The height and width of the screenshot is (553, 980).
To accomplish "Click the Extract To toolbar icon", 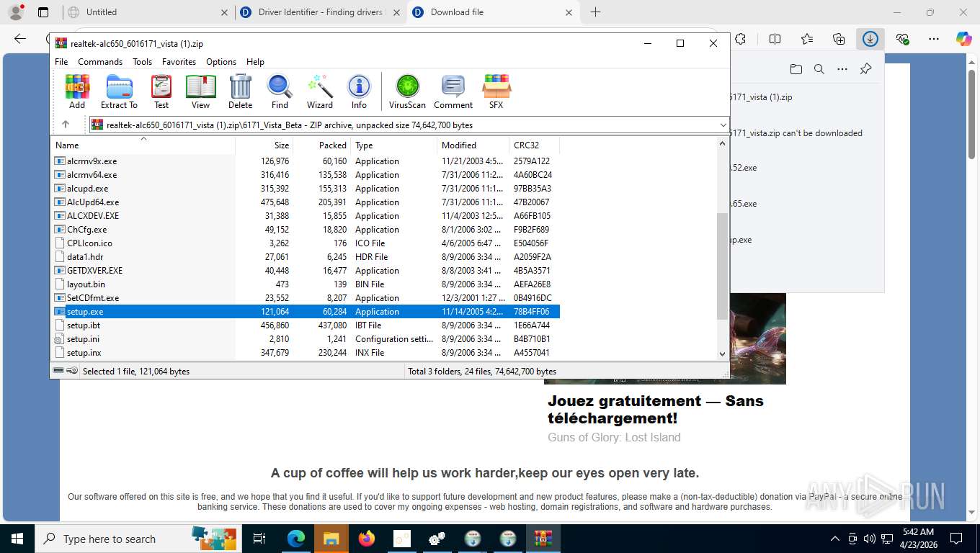I will (119, 91).
